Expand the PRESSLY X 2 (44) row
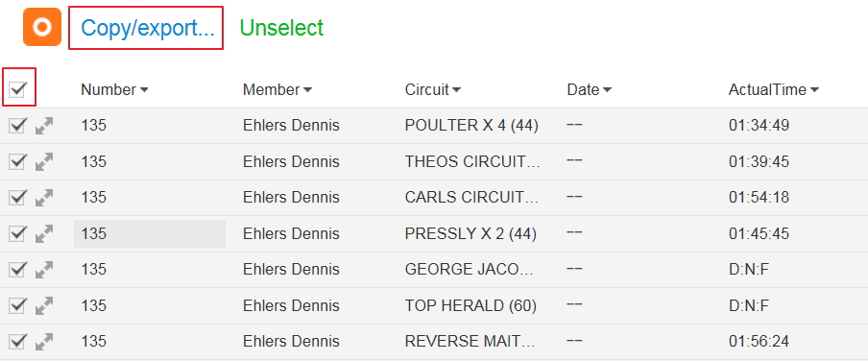The width and height of the screenshot is (868, 361). [44, 233]
